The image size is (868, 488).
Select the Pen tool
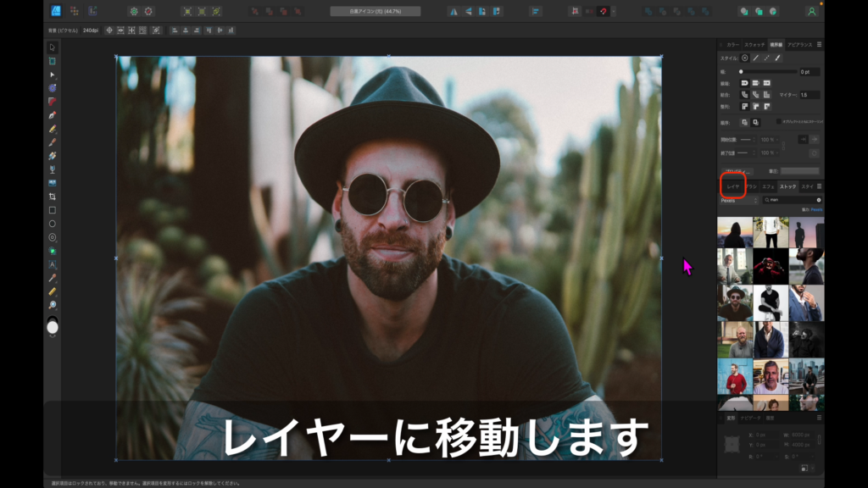tap(52, 115)
